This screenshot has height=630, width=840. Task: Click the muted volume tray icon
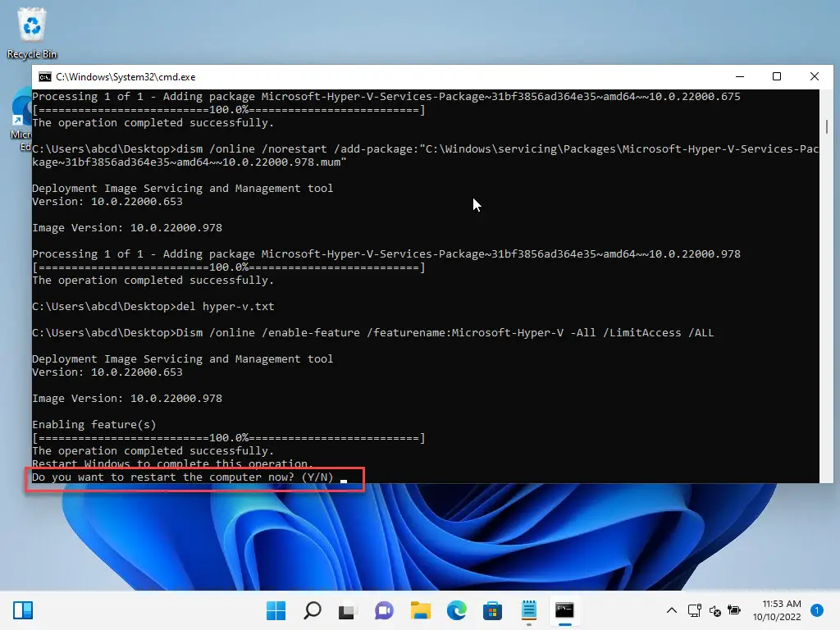pos(714,610)
